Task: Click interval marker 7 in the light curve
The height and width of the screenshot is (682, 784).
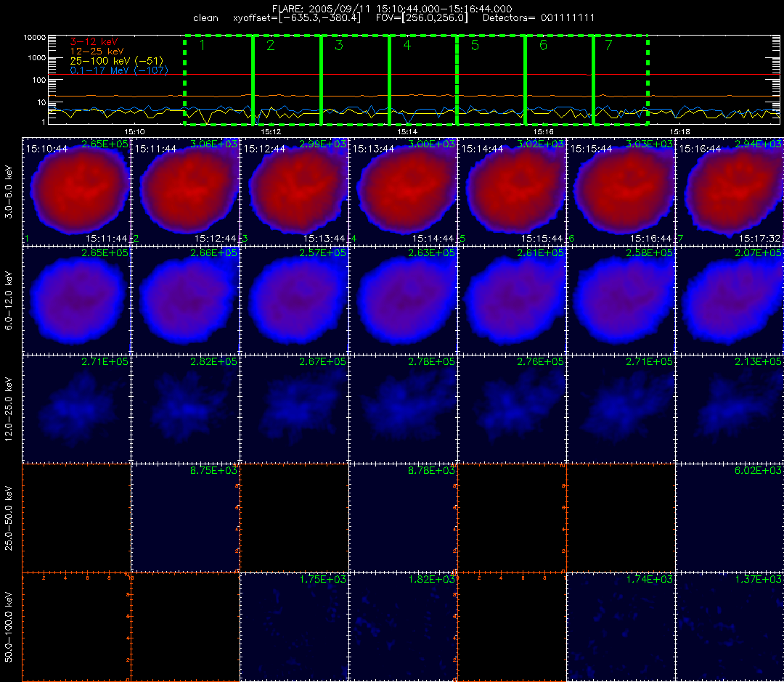Action: coord(608,46)
